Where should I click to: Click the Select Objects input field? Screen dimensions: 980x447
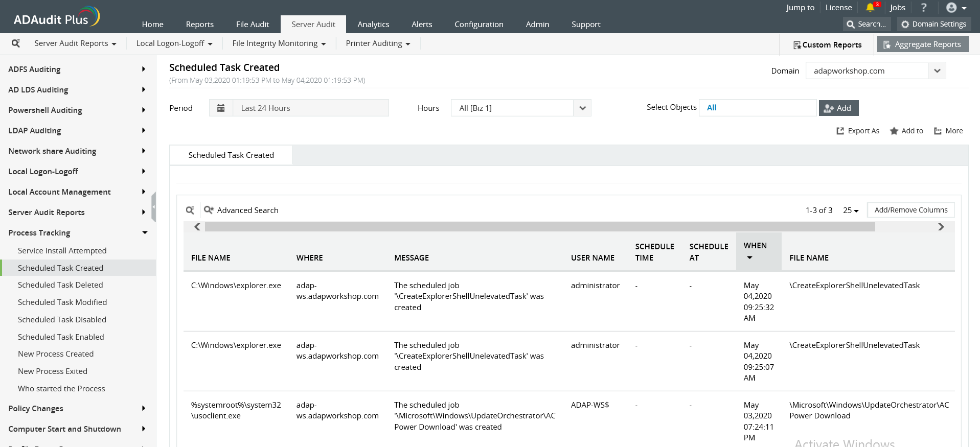(x=758, y=108)
